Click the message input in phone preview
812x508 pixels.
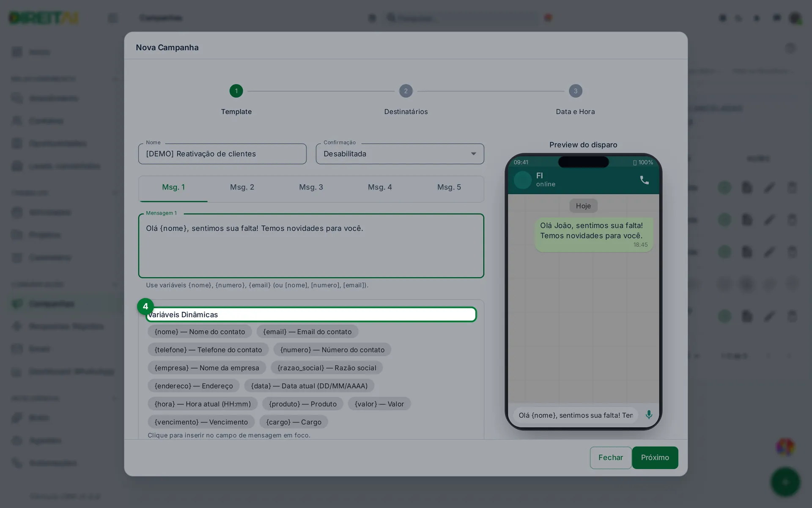click(576, 415)
